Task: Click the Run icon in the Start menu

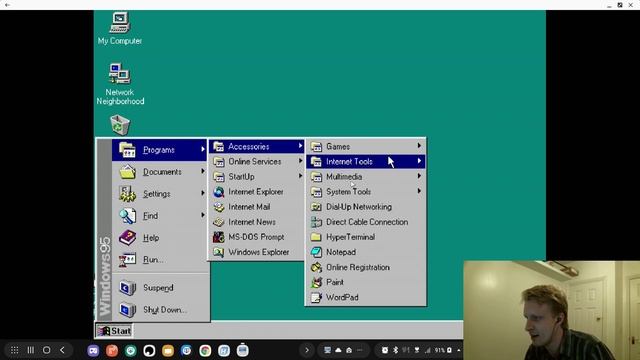Action: (127, 260)
